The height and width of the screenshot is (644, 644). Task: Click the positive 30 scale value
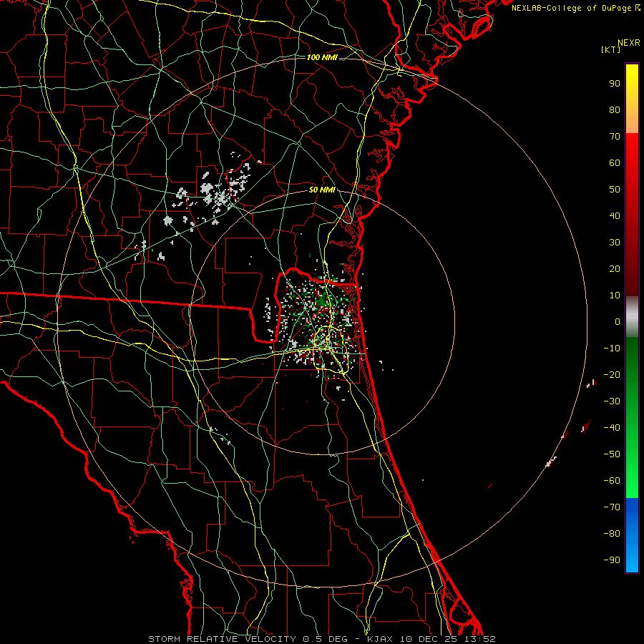615,243
